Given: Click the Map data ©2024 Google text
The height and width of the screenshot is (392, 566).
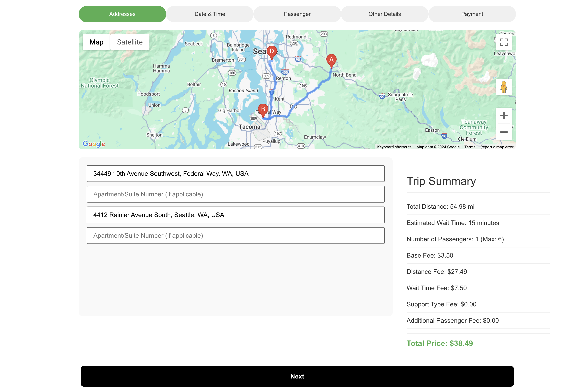Looking at the screenshot, I should click(438, 147).
